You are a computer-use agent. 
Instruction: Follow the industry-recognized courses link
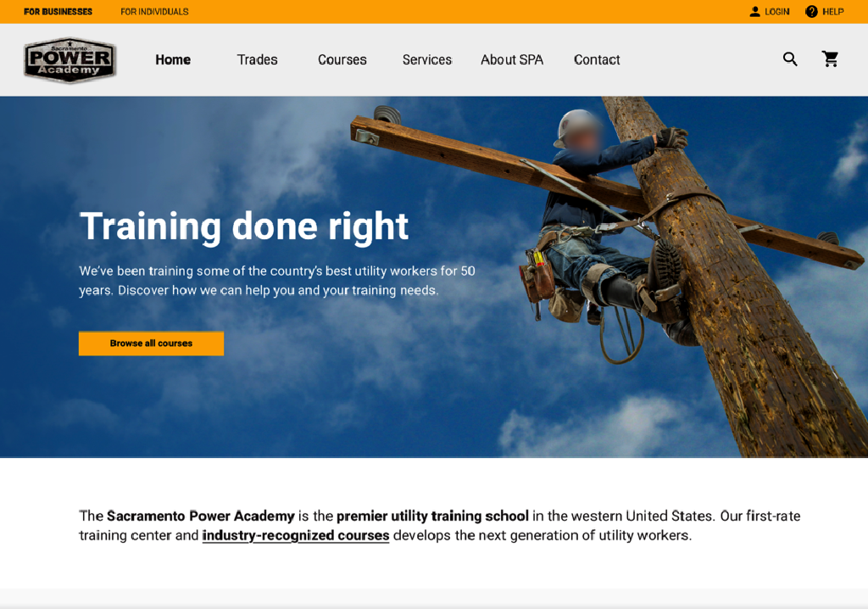coord(296,535)
